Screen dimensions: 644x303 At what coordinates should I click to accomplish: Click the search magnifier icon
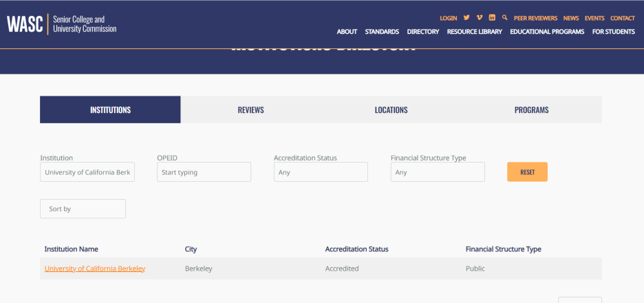505,18
